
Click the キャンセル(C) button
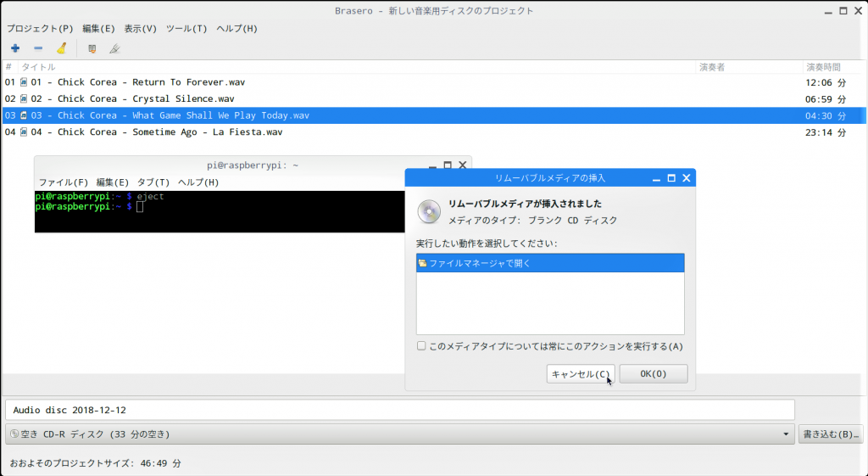click(580, 374)
